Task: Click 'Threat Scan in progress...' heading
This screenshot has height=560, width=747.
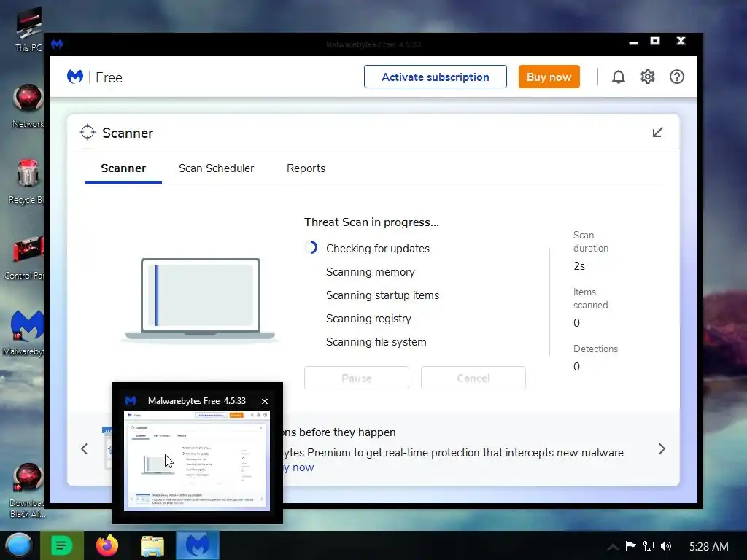Action: [371, 222]
